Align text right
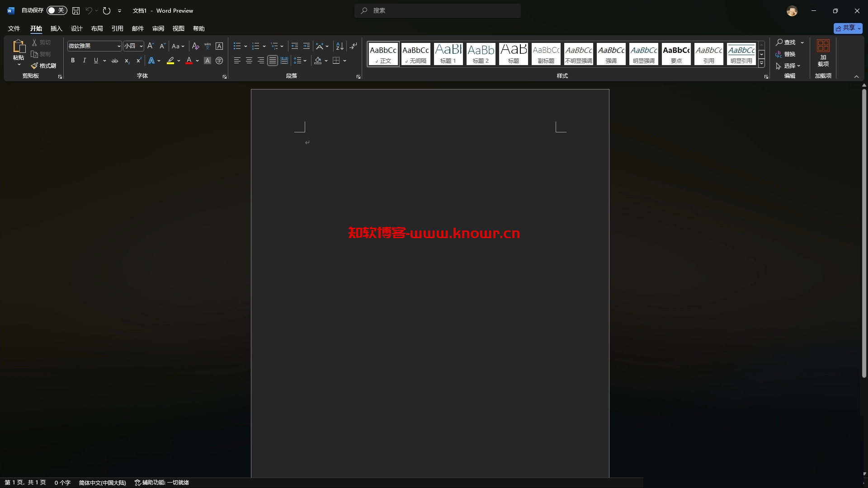The image size is (868, 488). [260, 61]
